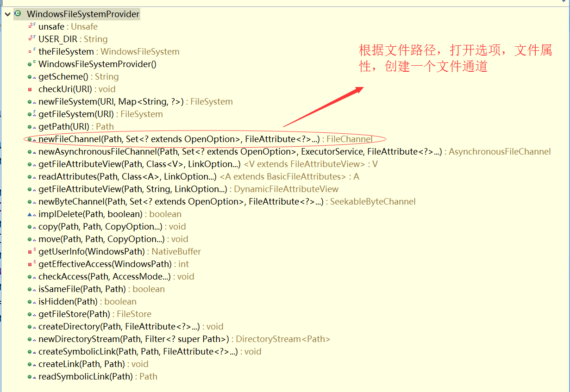Click the method icon beside move(Path, Path, CopyOption...)
The image size is (570, 392).
tap(31, 239)
